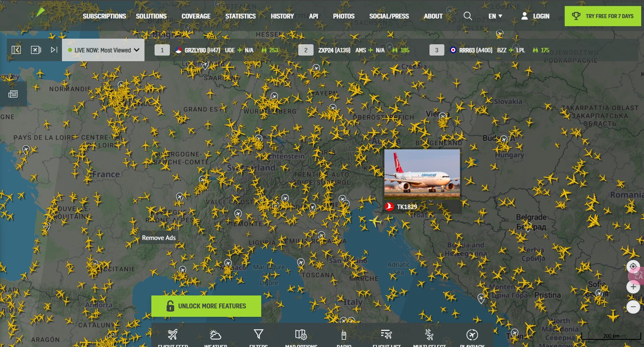644x347 pixels.
Task: Click the highlighted TK1829 plane marker
Action: tap(375, 221)
